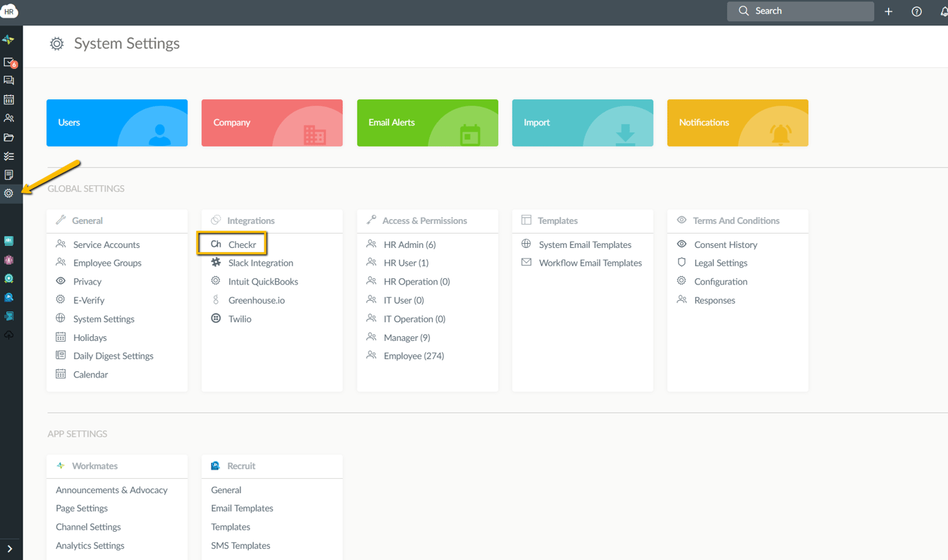Open the settings gear in the left sidebar
The width and height of the screenshot is (948, 560).
pos(9,194)
